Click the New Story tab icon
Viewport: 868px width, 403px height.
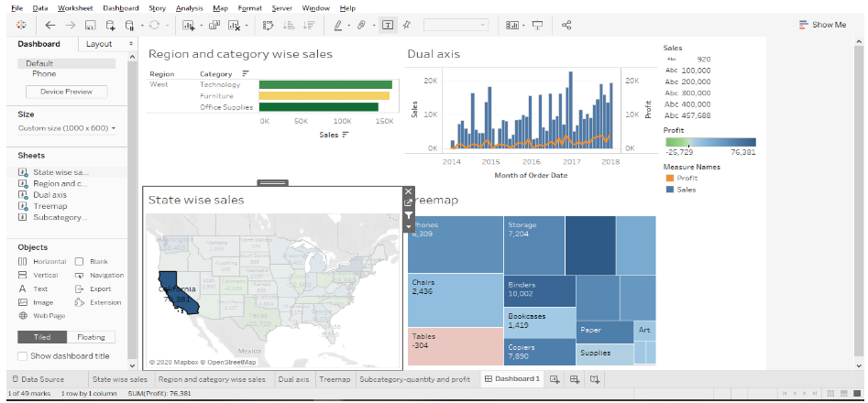point(595,379)
